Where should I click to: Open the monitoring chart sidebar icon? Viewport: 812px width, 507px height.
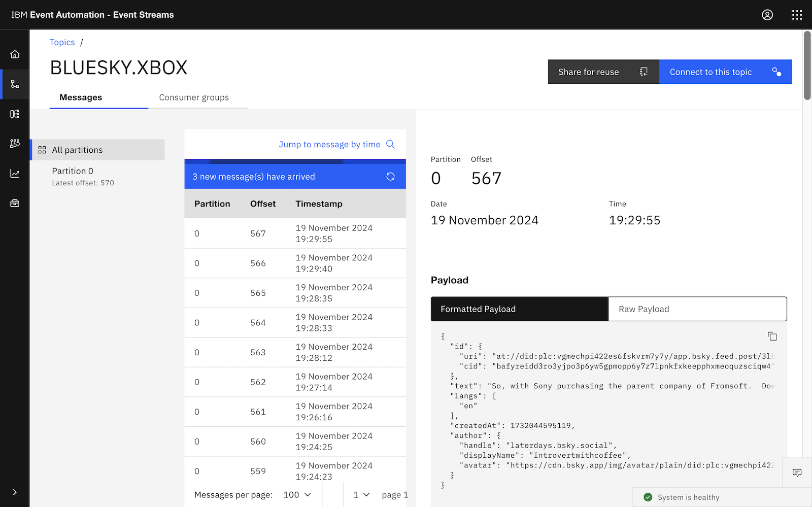point(15,174)
